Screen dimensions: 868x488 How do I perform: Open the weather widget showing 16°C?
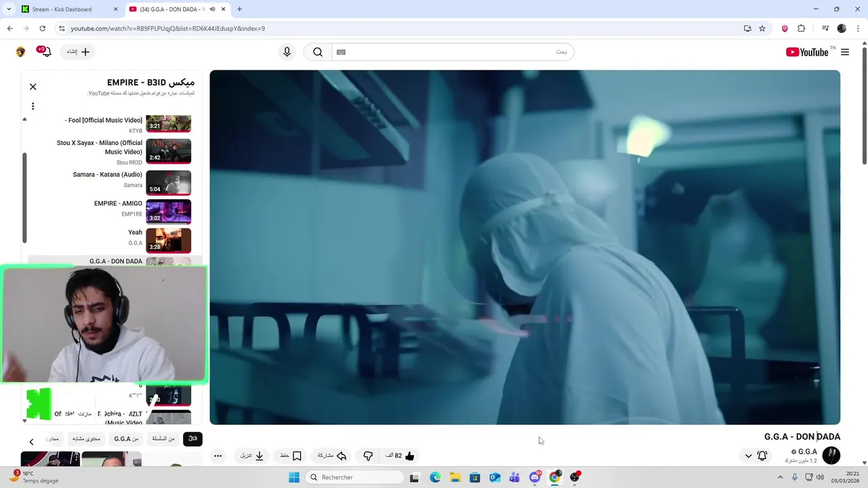point(34,477)
